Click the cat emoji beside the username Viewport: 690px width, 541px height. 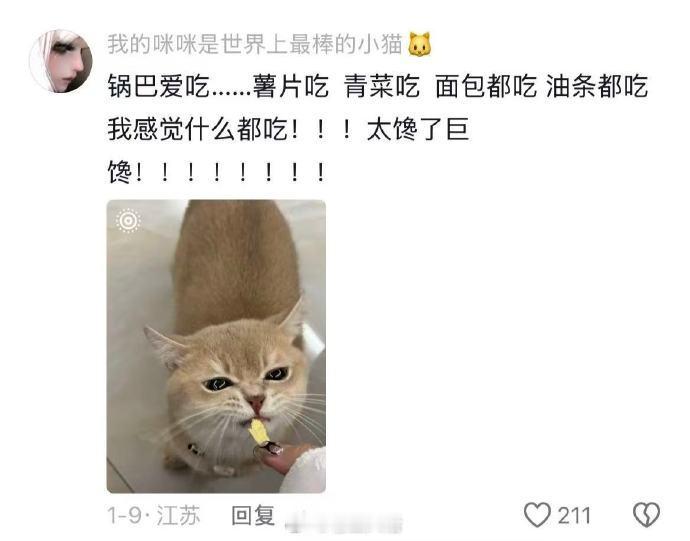[419, 44]
